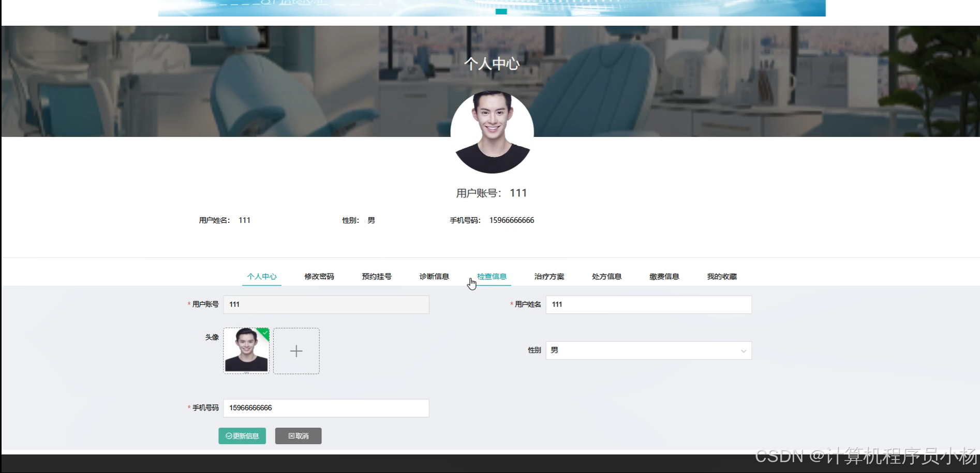Open the 处方信息 tab
The width and height of the screenshot is (980, 473).
pyautogui.click(x=606, y=277)
